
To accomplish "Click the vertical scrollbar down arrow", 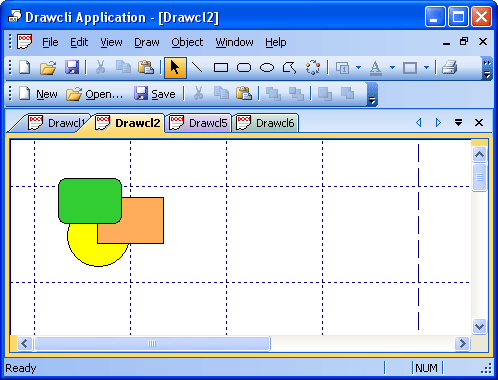I will [x=479, y=326].
